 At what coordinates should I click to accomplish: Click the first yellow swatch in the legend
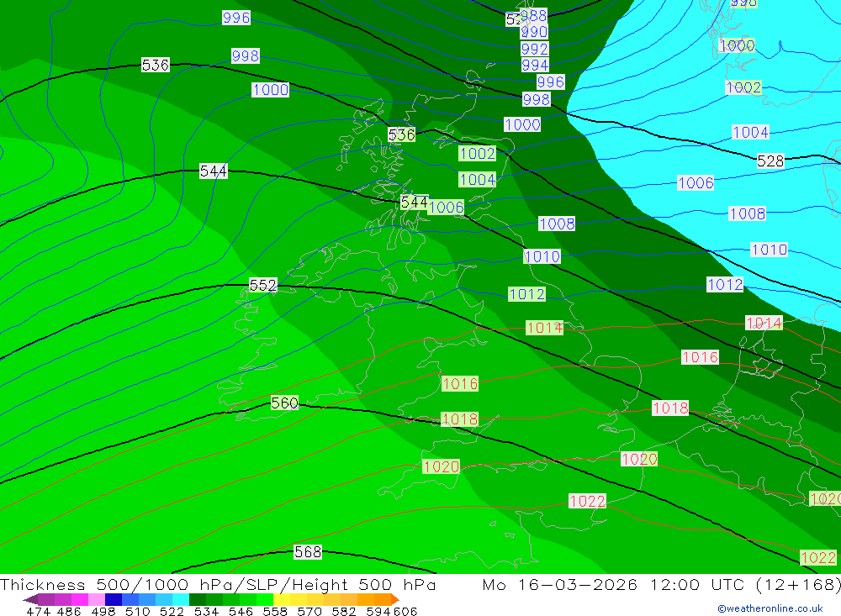282,599
